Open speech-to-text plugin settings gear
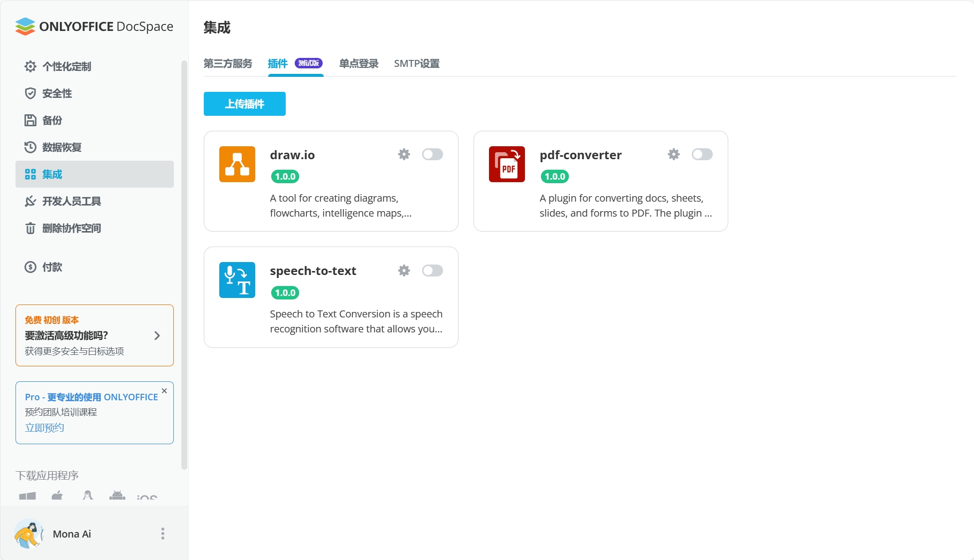This screenshot has width=974, height=560. click(404, 271)
